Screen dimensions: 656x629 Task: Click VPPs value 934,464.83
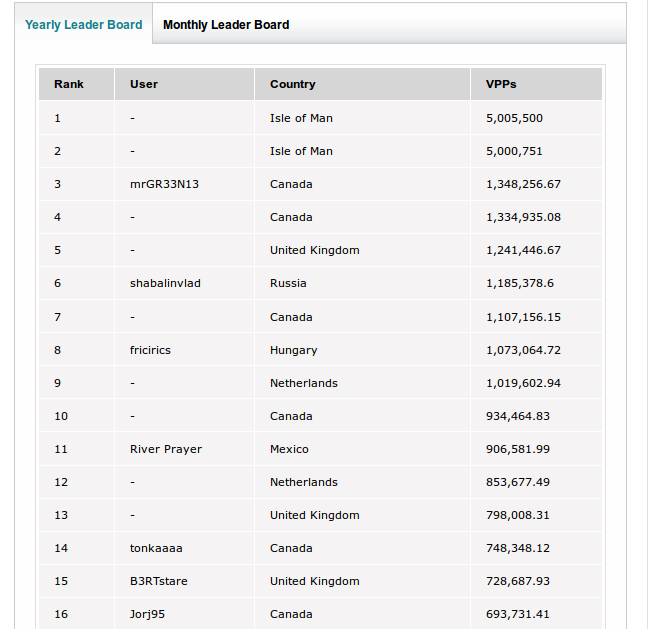click(x=518, y=416)
